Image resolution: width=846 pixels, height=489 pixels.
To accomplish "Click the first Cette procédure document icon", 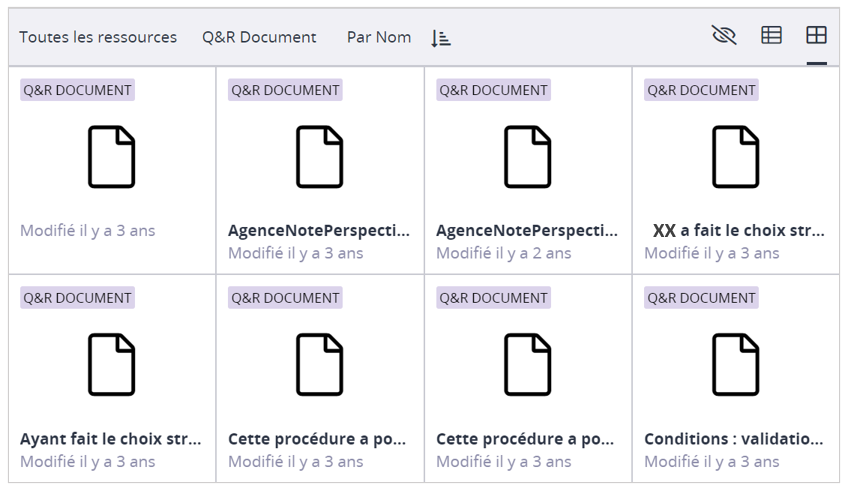I will click(x=320, y=365).
